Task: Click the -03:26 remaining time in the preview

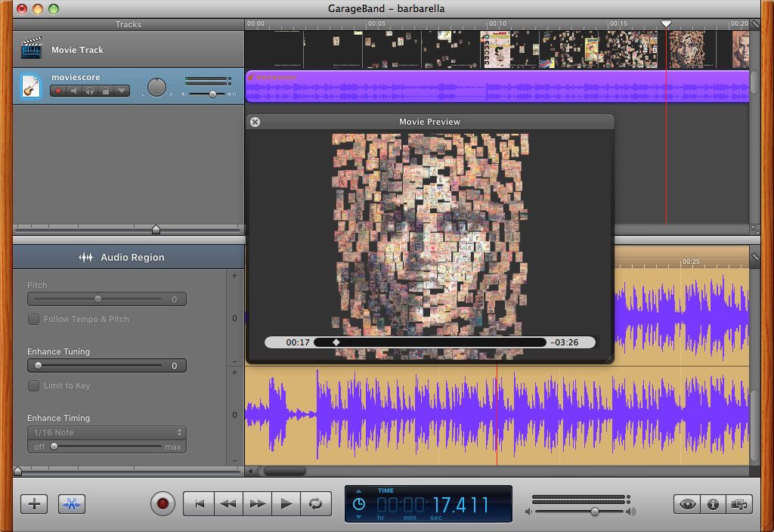Action: click(564, 342)
